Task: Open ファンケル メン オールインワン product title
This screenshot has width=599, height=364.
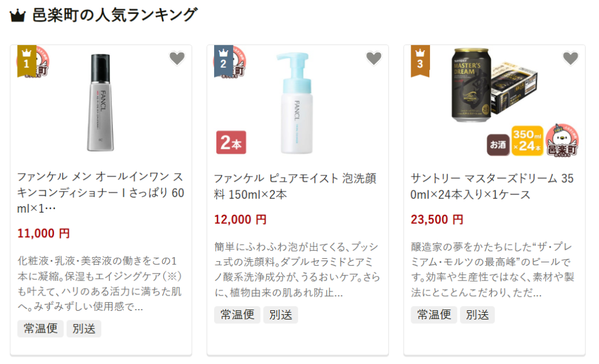Action: 101,193
